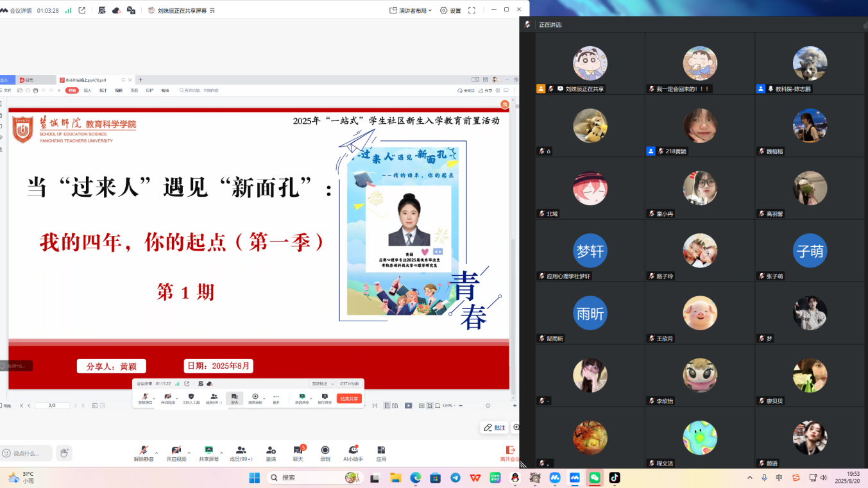
Task: Click the 批注 annotate button
Action: [495, 427]
